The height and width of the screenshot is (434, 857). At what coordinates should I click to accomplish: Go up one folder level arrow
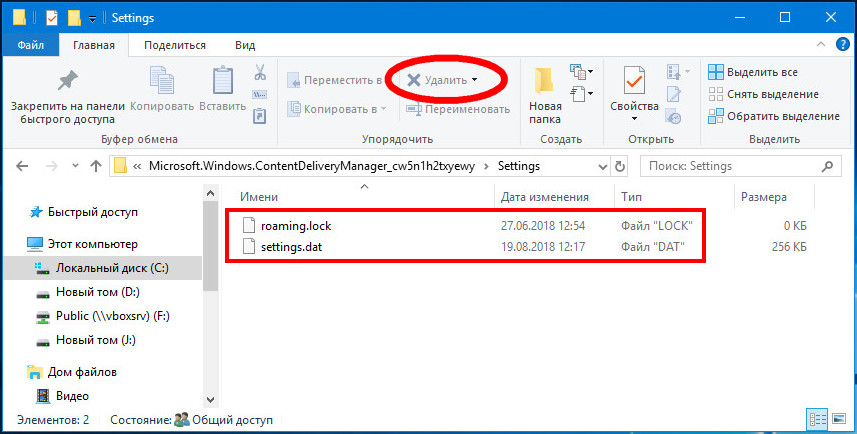pos(96,166)
